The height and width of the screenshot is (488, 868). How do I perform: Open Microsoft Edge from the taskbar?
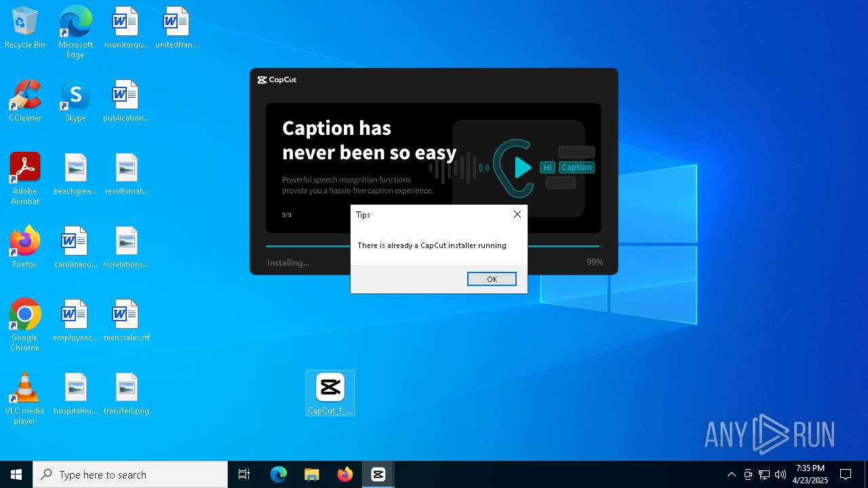coord(279,474)
